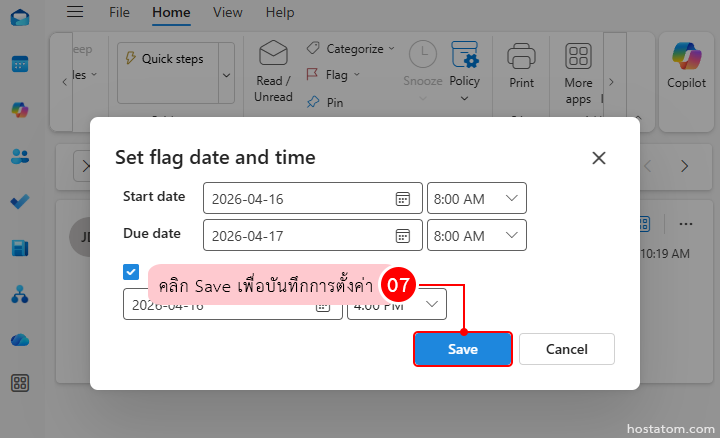
Task: Go to next item with right arrow
Action: (x=684, y=166)
